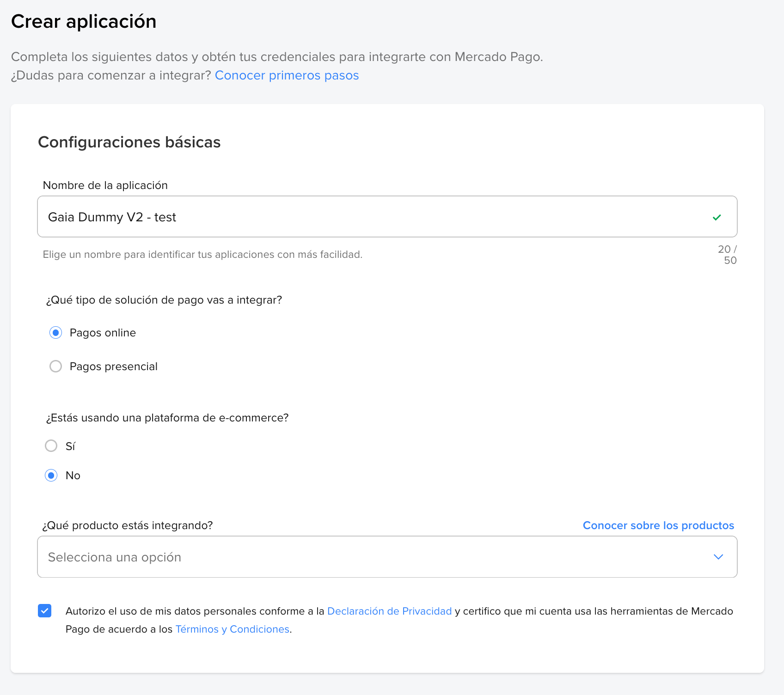Follow the Conocer sobre los productos link
The image size is (784, 695).
[658, 525]
